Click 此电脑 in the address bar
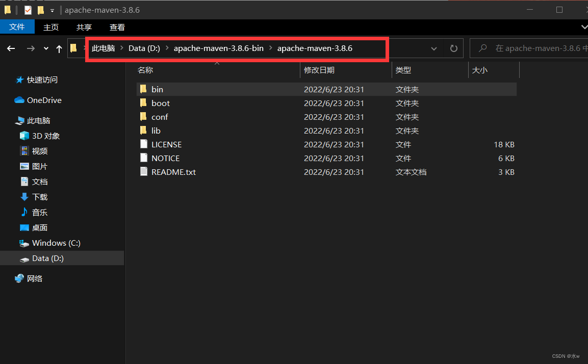Image resolution: width=588 pixels, height=364 pixels. [103, 48]
